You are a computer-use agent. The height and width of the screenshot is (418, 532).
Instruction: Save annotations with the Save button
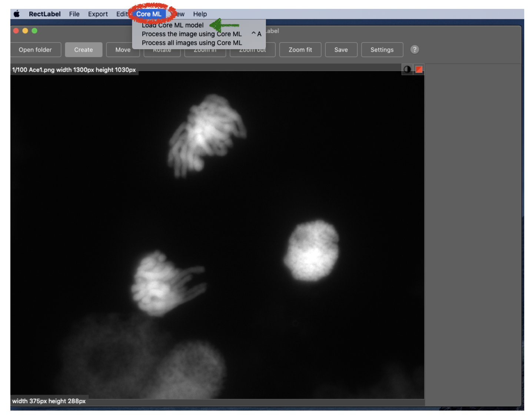tap(341, 50)
